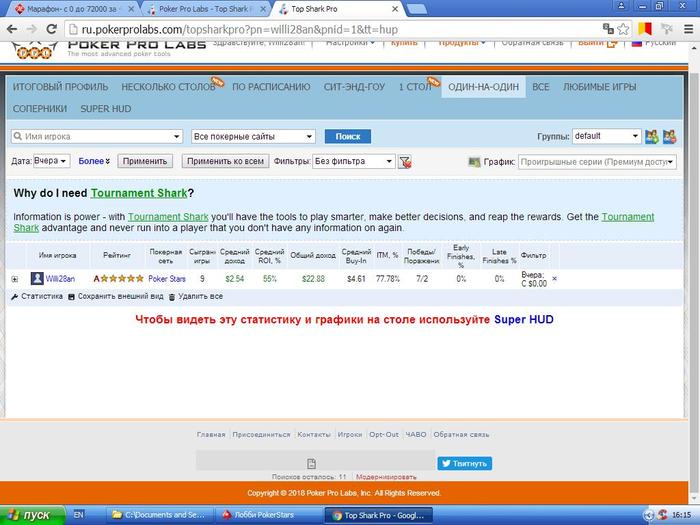Click the yellow bookmark extension icon
700x525 pixels.
click(645, 29)
